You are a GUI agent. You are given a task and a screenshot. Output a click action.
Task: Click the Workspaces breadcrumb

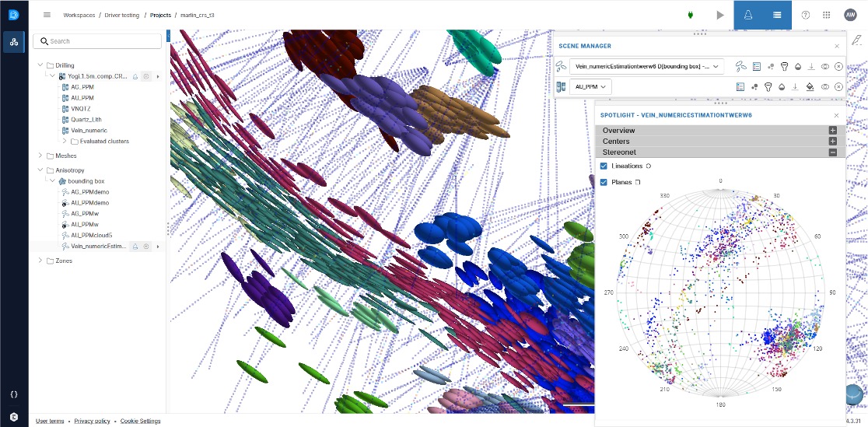coord(79,15)
